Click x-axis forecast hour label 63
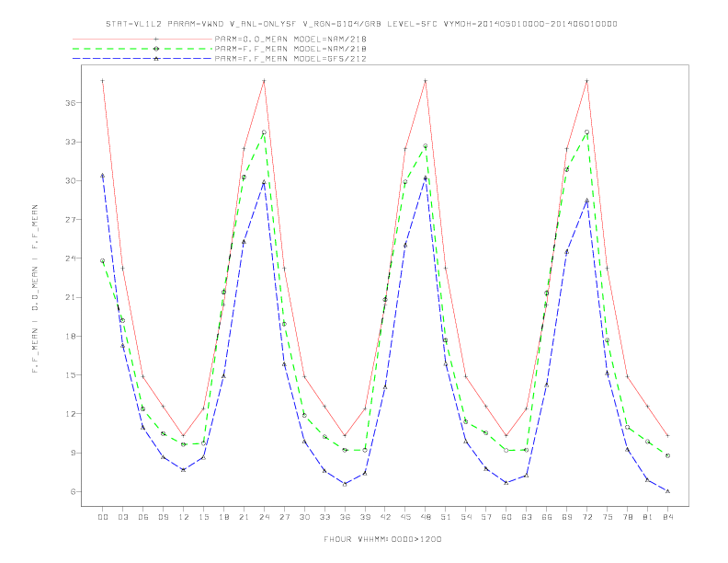 [x=527, y=517]
